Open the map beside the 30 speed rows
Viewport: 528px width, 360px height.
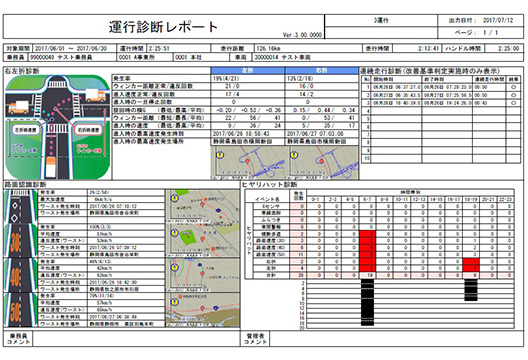(203, 240)
